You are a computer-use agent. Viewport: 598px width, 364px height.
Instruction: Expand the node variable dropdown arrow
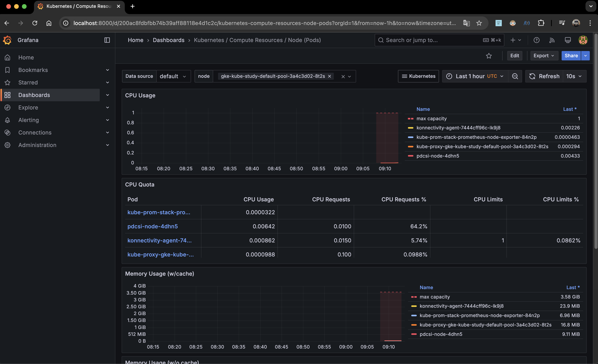click(349, 76)
